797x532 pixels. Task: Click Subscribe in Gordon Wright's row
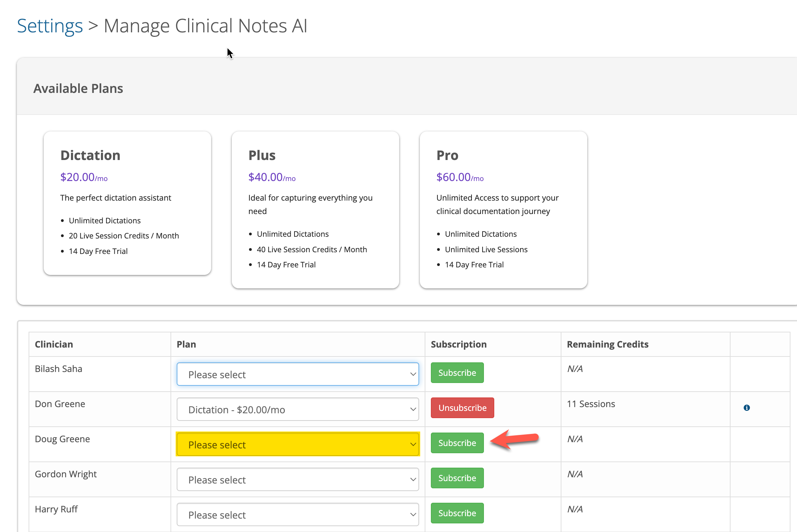tap(457, 478)
